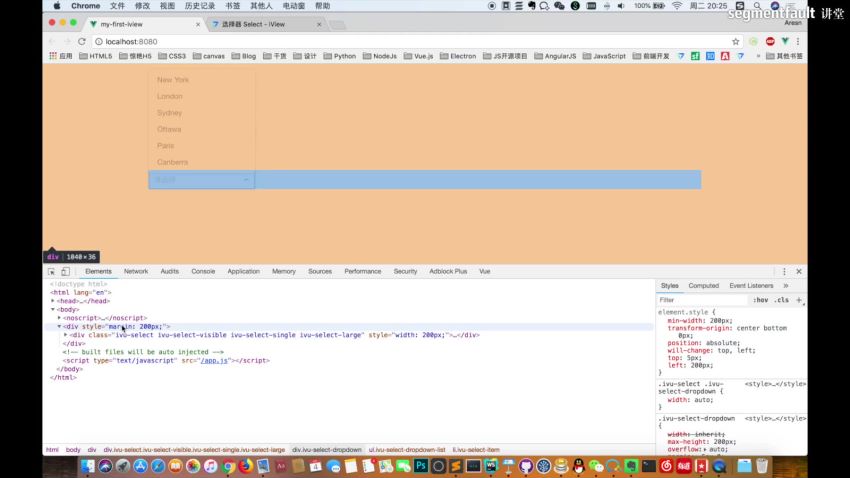Viewport: 850px width, 478px height.
Task: Open the DevTools three-dot customize menu
Action: pos(784,272)
